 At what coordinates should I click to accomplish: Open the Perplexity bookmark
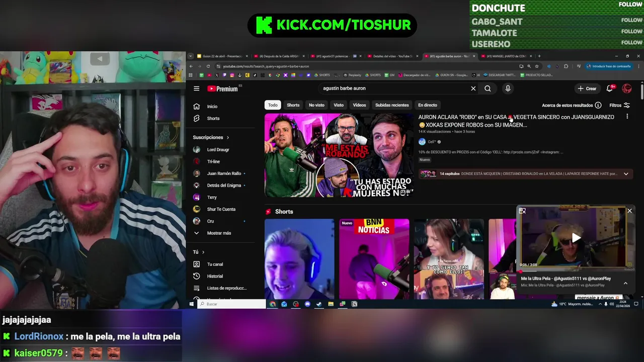pos(353,75)
